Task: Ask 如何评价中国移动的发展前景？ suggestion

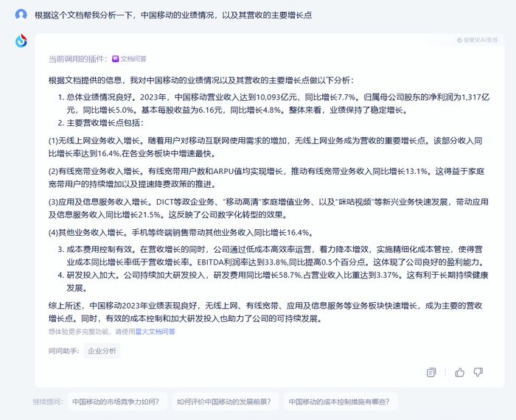Action: 224,402
